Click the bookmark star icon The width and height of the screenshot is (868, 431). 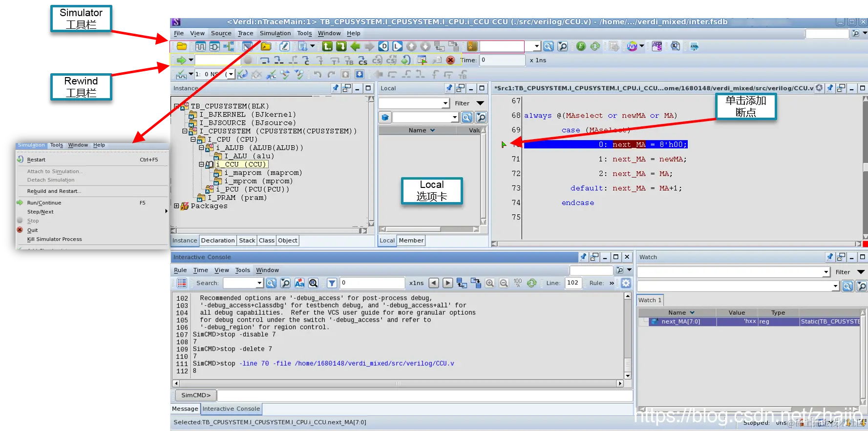(x=472, y=46)
